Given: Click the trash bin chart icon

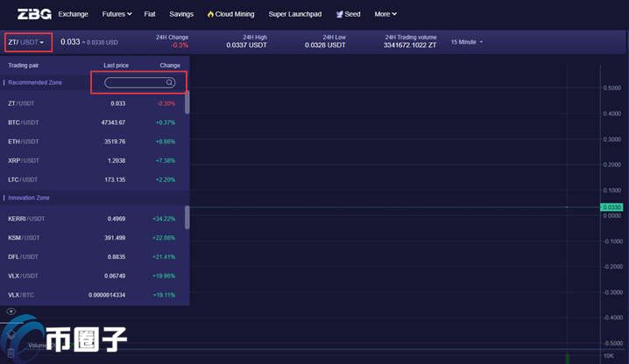Looking at the screenshot, I should pos(11,353).
